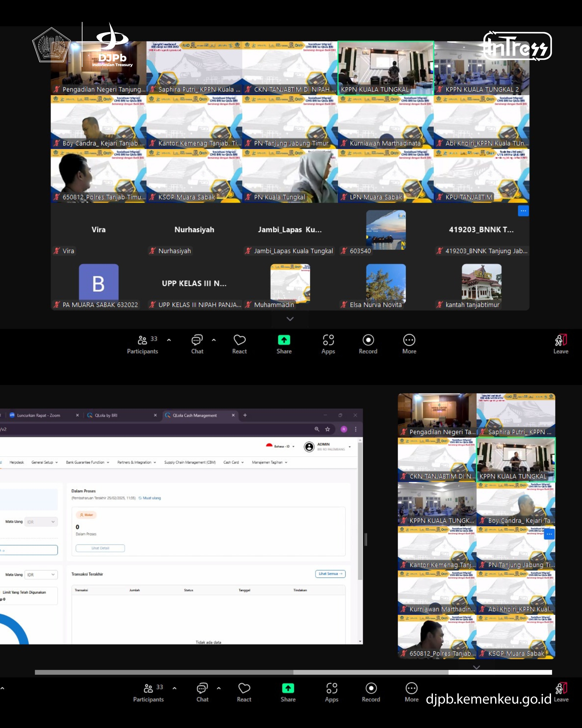Click browser zoom magnifier icon in address bar

click(x=317, y=429)
